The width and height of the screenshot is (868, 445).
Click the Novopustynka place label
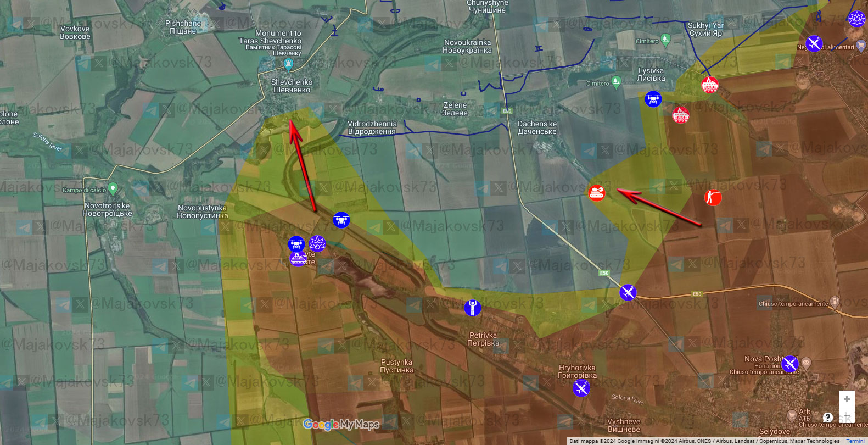coord(202,212)
